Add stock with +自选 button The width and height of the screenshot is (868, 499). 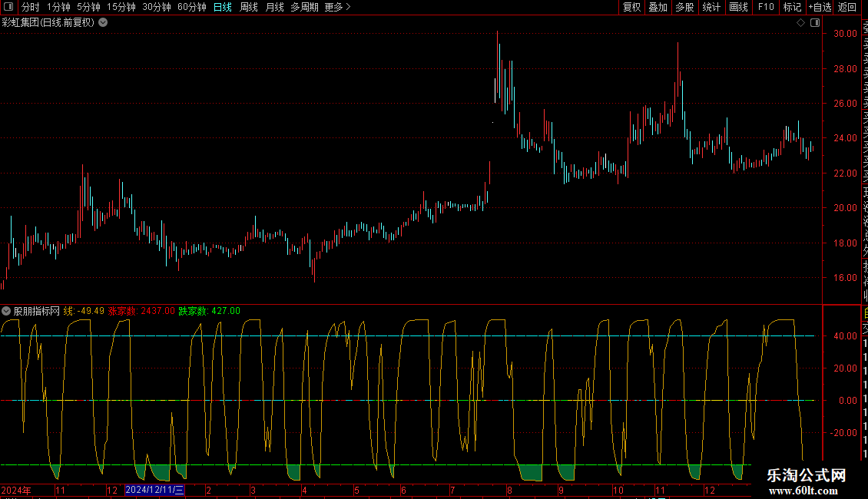point(820,7)
